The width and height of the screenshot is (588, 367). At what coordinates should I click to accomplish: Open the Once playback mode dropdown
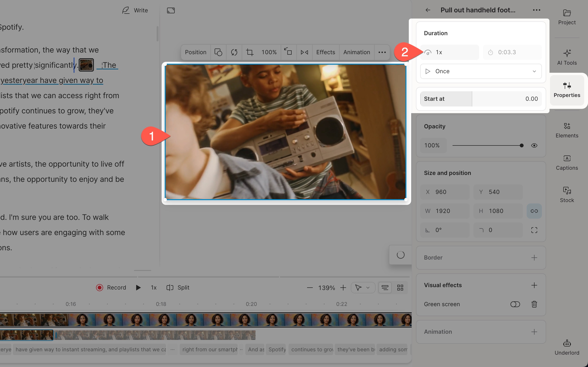pos(481,71)
